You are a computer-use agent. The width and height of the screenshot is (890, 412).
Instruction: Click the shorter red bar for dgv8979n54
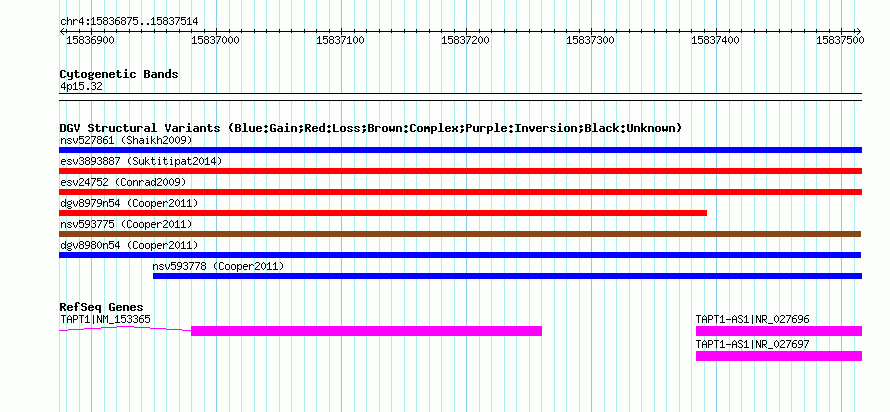[x=383, y=213]
